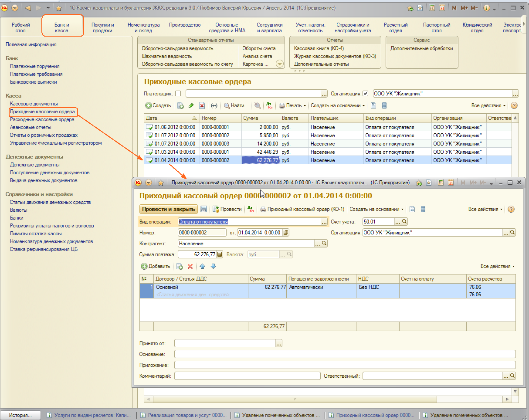Sort list by Сумма column header
Screen dimensions: 529x420
261,118
